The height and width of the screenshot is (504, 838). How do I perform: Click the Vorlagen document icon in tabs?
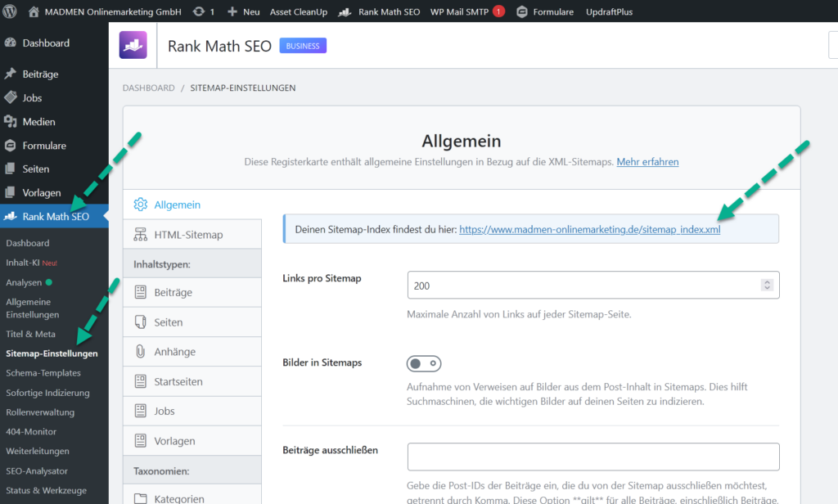click(x=141, y=440)
